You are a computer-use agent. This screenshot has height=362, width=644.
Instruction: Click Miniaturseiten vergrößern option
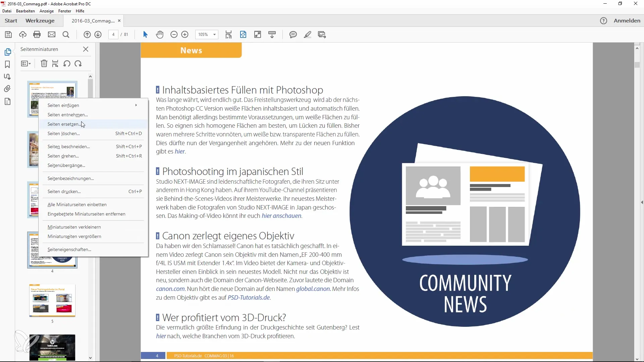coord(74,236)
